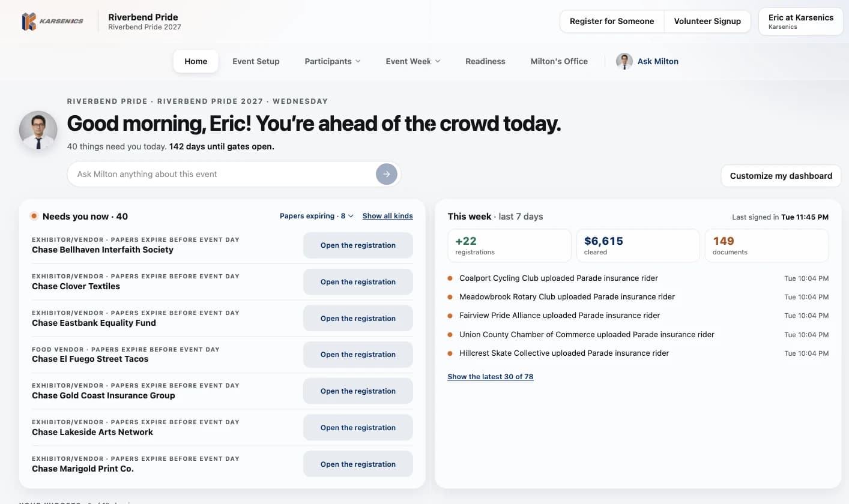Switch to the Readiness tab
The width and height of the screenshot is (849, 504).
click(x=485, y=61)
